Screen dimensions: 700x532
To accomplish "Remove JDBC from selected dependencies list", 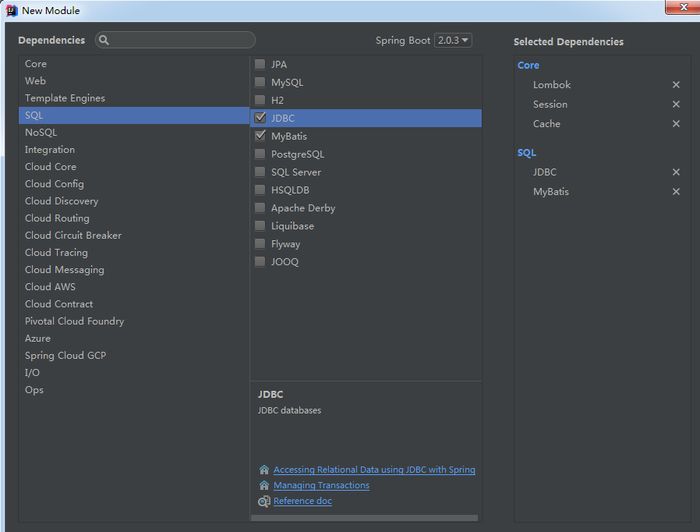I will 676,172.
